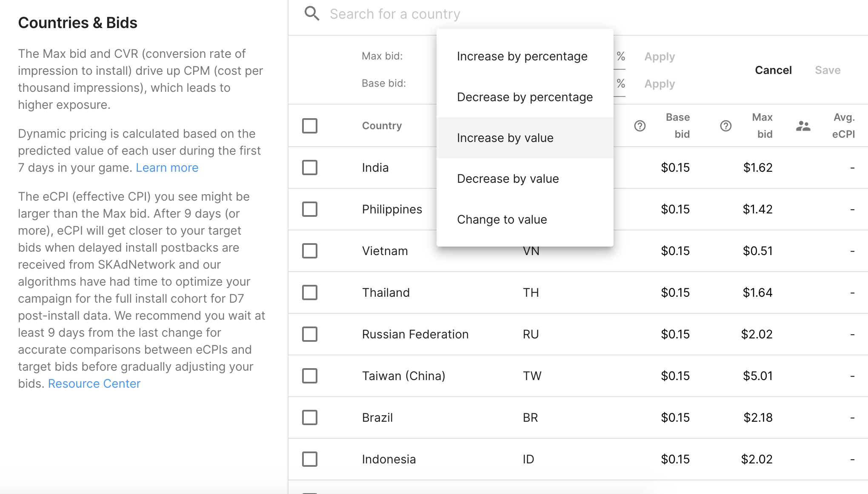Viewport: 868px width, 494px height.
Task: Click Apply for Base bid
Action: click(660, 84)
